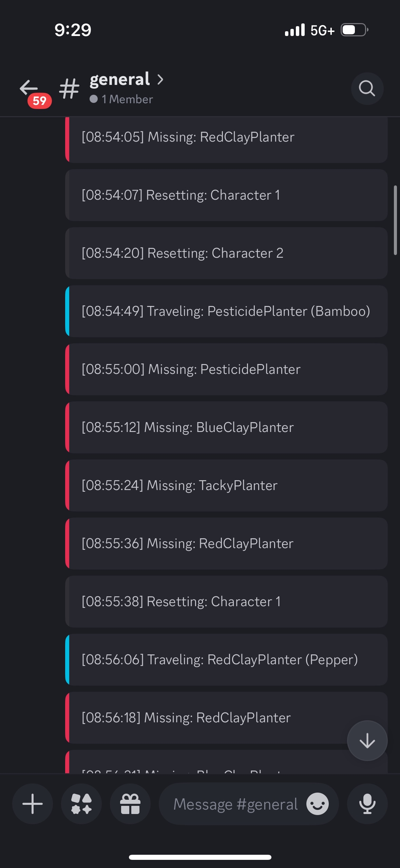View the 1 Member list

tap(121, 99)
